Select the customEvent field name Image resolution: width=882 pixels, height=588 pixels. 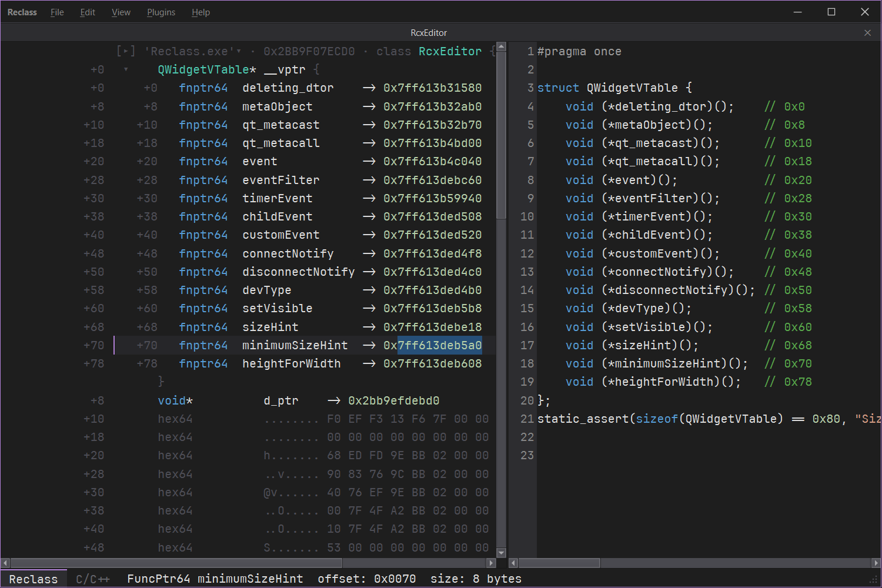coord(281,235)
